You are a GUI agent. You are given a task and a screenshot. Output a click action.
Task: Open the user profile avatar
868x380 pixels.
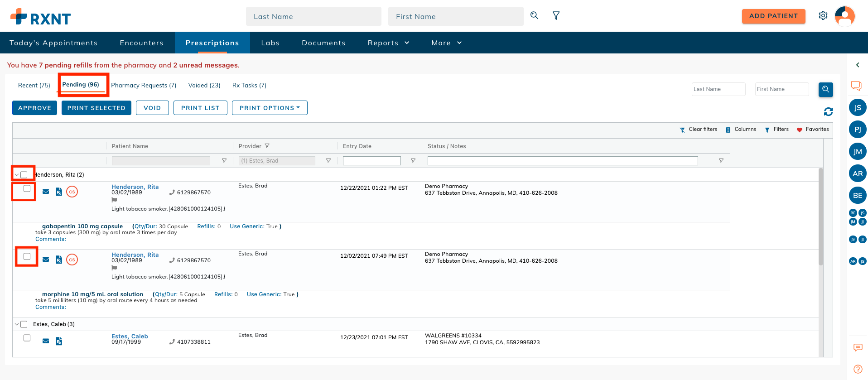844,16
